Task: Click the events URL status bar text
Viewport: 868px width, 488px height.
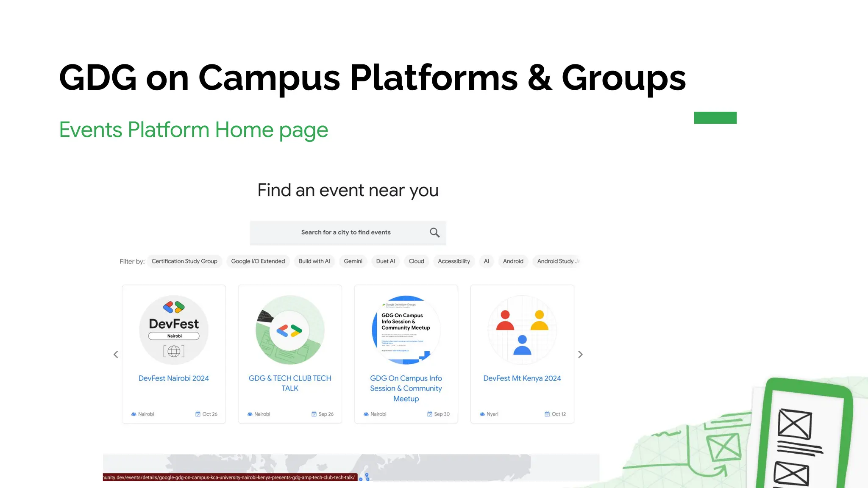Action: (230, 477)
